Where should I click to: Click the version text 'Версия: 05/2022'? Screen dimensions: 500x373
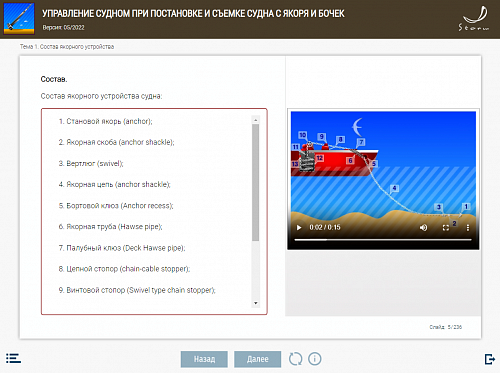(63, 27)
